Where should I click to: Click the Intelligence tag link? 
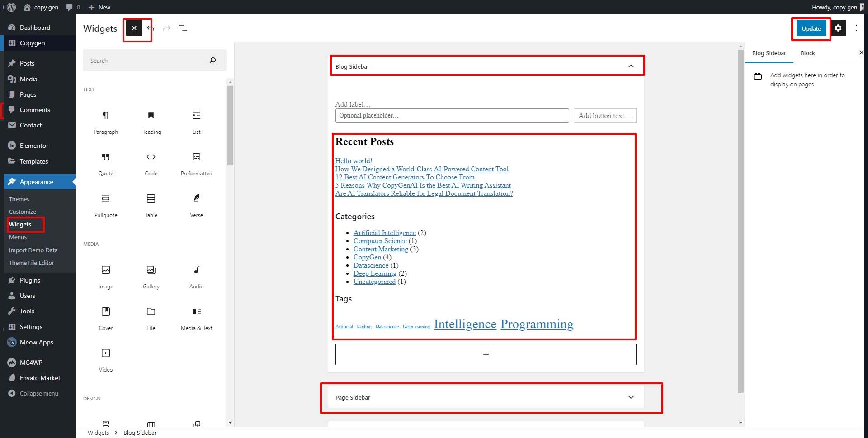click(465, 324)
